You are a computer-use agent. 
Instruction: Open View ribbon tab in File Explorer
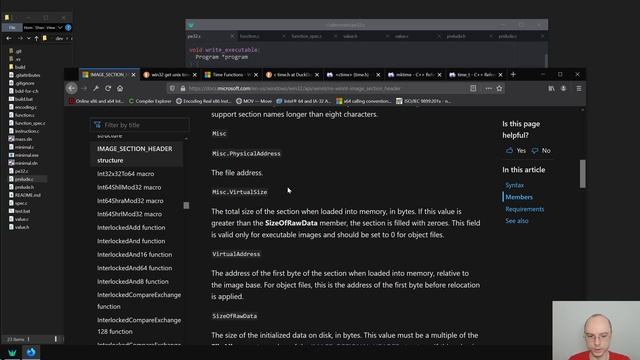(x=51, y=27)
